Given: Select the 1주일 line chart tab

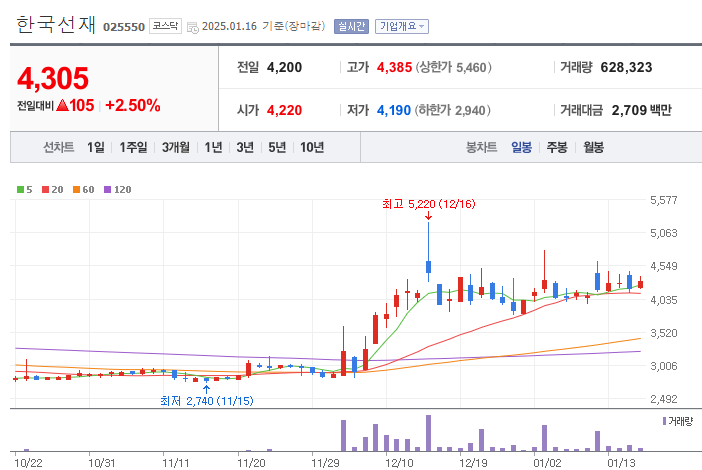Looking at the screenshot, I should pos(133,147).
